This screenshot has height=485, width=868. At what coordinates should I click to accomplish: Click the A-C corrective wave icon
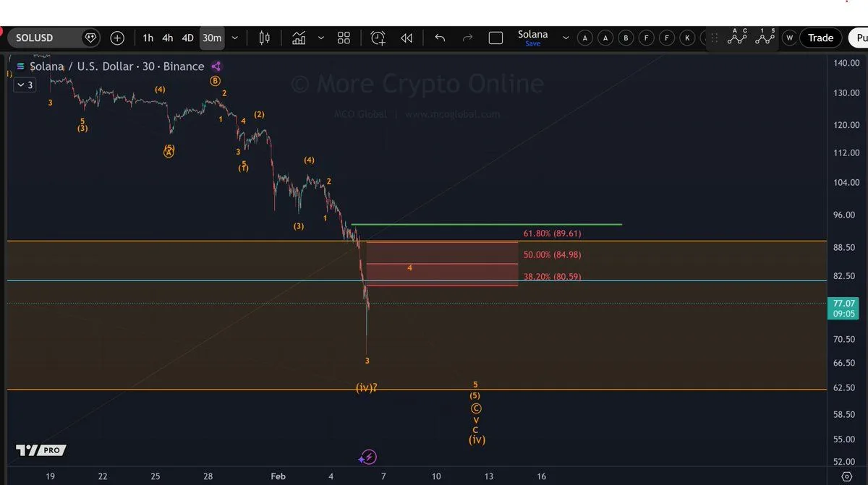pos(736,38)
